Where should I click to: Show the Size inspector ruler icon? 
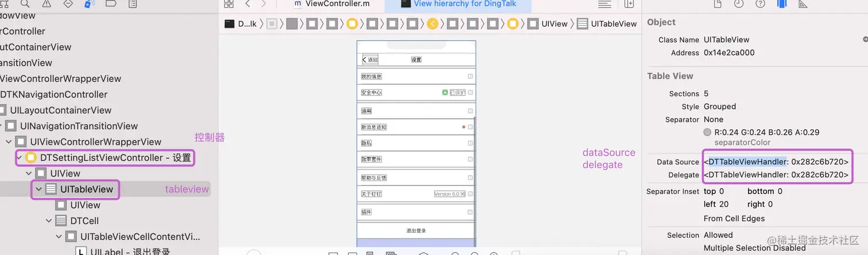[803, 3]
